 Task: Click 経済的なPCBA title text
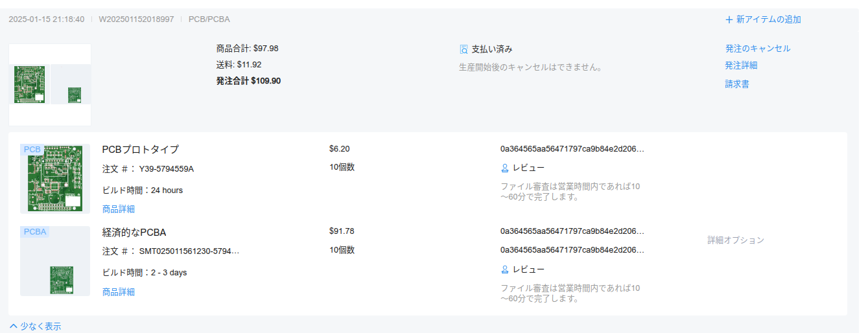pyautogui.click(x=135, y=233)
